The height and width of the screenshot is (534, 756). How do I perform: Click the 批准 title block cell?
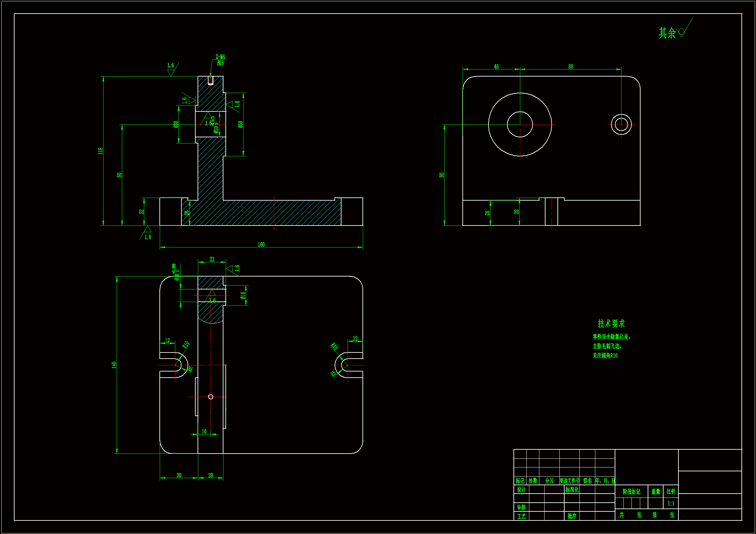pyautogui.click(x=572, y=516)
